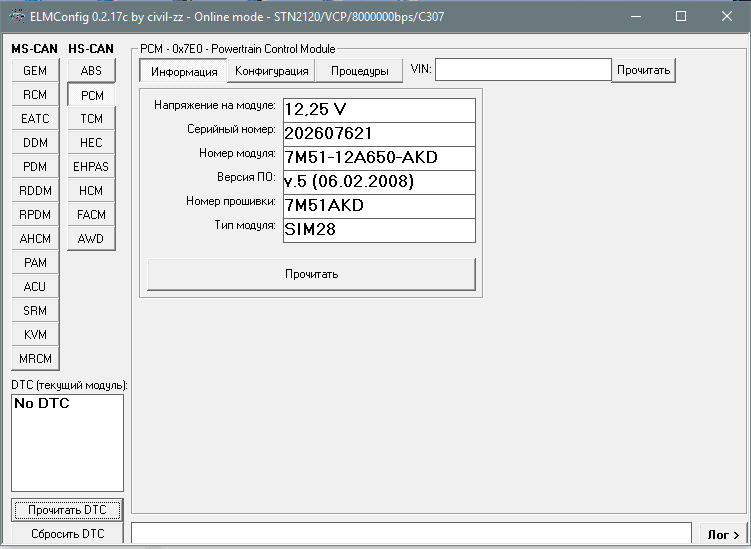The height and width of the screenshot is (549, 751).
Task: Switch to the Конфигурация tab
Action: 272,71
